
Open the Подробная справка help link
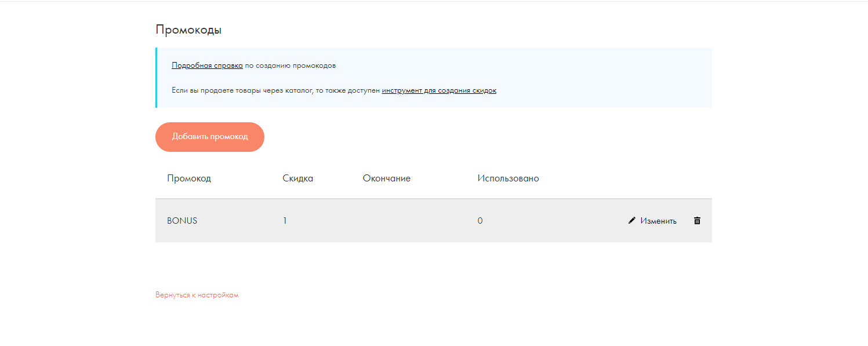pos(206,65)
